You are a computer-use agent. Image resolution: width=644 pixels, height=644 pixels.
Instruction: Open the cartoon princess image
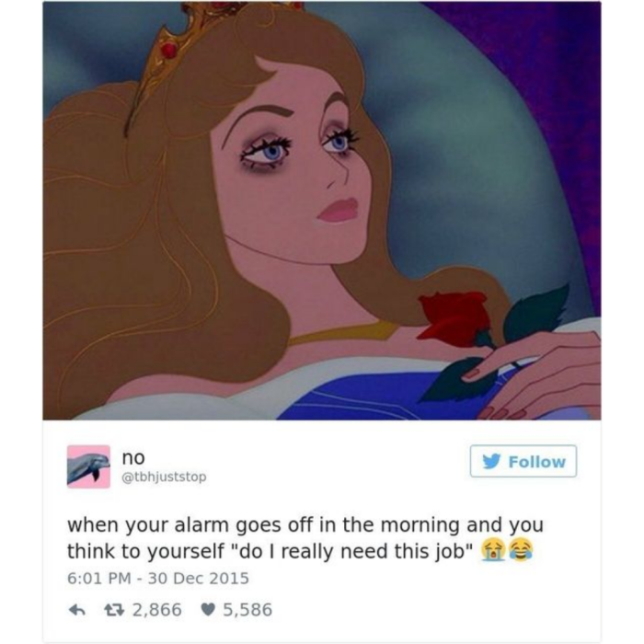[322, 211]
